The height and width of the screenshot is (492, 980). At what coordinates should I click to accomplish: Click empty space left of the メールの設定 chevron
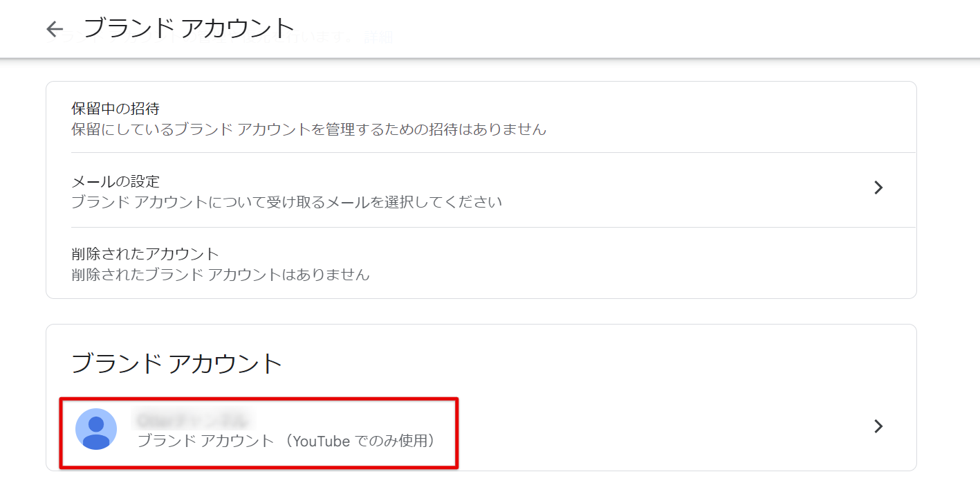pos(692,188)
